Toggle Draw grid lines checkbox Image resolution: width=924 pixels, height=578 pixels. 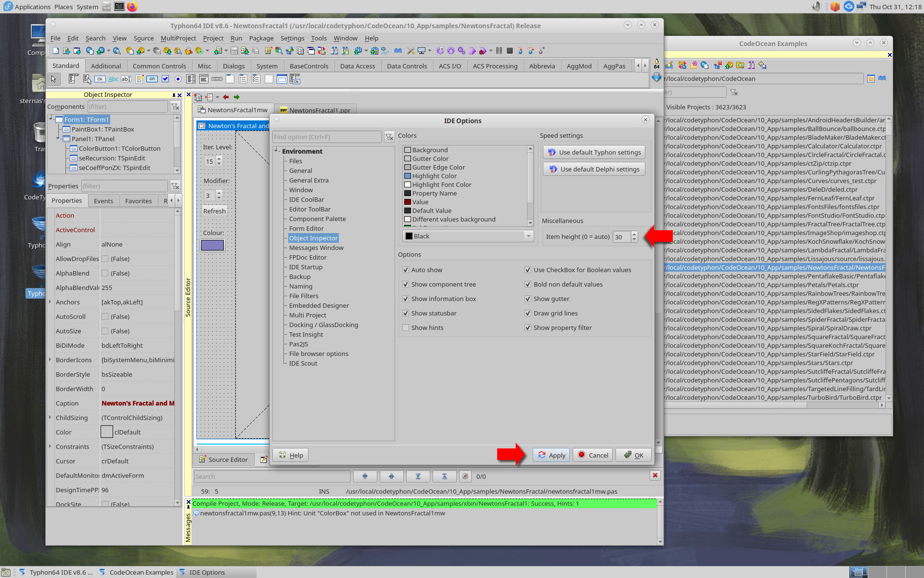click(528, 314)
